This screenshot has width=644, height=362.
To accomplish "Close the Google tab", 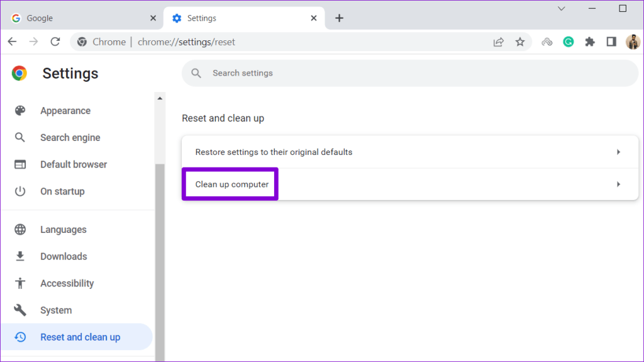I will point(153,18).
